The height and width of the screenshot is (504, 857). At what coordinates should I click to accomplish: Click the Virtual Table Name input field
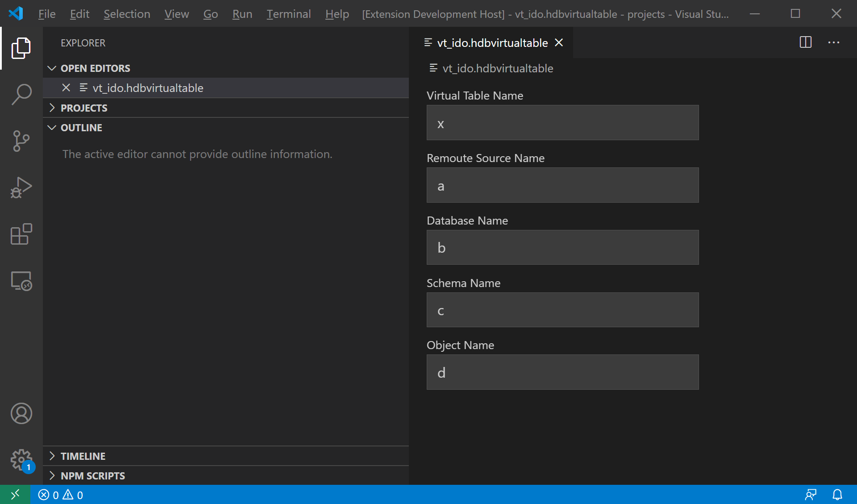[x=562, y=122]
